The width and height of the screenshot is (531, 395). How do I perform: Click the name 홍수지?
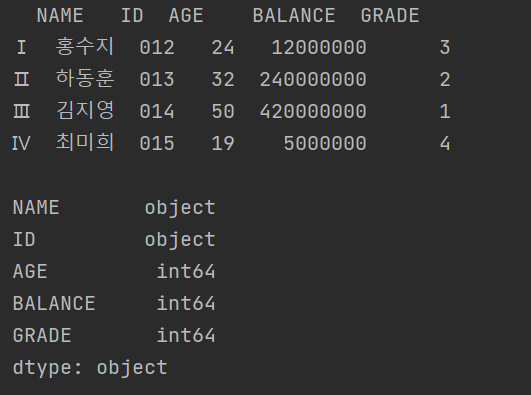coord(85,47)
